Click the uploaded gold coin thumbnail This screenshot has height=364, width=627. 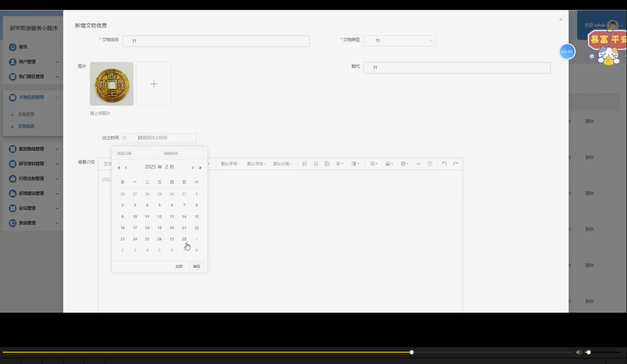[x=112, y=84]
